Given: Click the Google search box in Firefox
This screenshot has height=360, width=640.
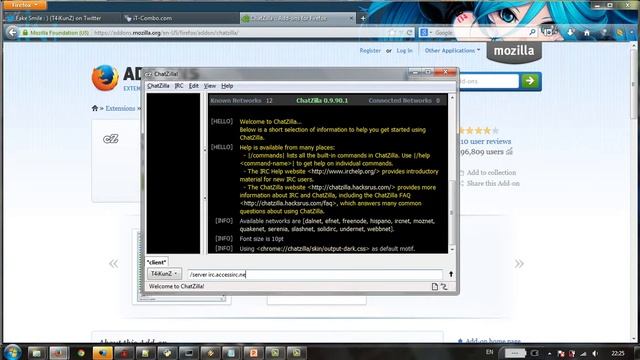Looking at the screenshot, I should click(480, 32).
